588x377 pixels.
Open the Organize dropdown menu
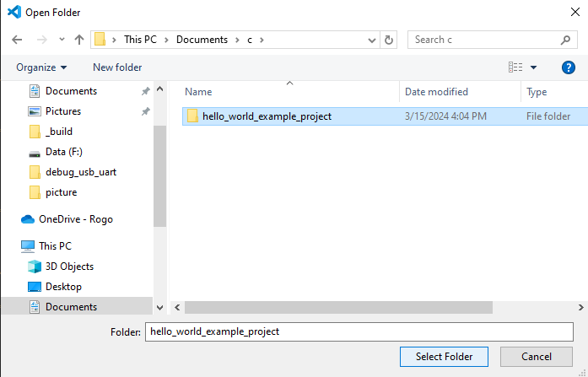(40, 67)
